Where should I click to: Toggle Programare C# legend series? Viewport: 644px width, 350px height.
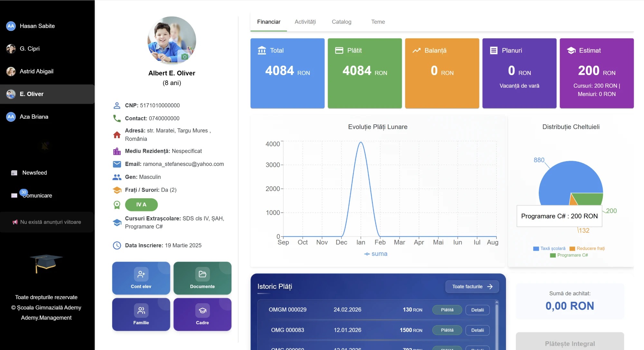569,255
